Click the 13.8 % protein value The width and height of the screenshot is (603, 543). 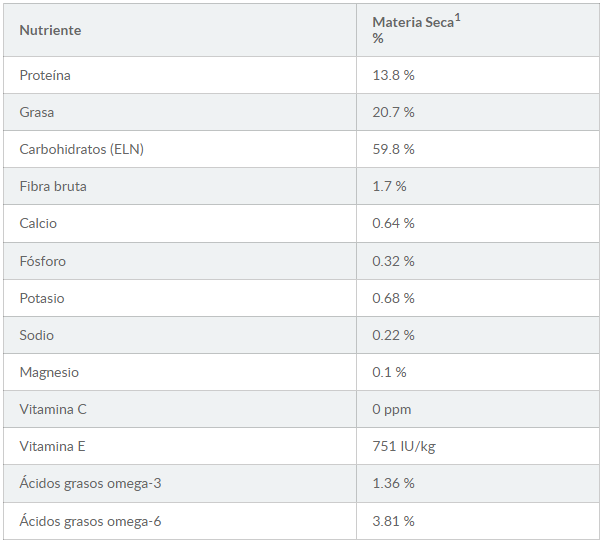pos(393,75)
